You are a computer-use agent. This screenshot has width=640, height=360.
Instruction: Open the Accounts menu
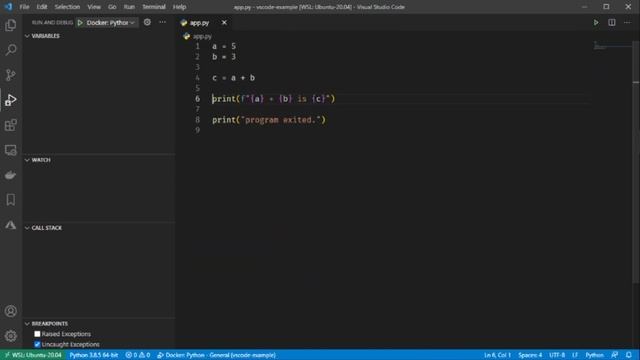point(11,311)
